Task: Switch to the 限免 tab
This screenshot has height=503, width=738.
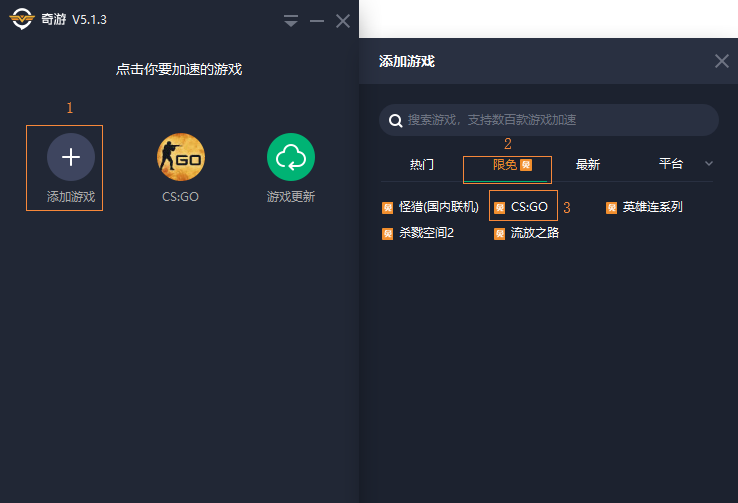Action: point(506,165)
